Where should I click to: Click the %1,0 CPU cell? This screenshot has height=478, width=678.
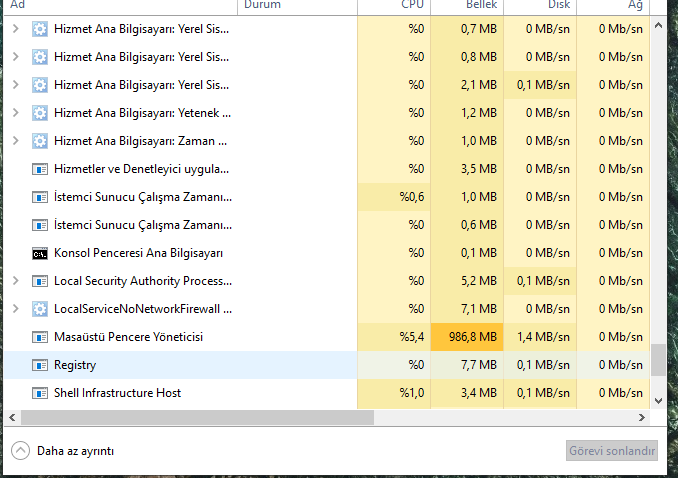coord(394,393)
